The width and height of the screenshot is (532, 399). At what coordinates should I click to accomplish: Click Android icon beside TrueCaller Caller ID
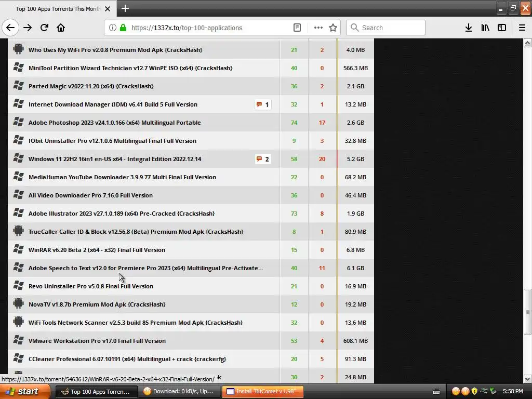18,231
